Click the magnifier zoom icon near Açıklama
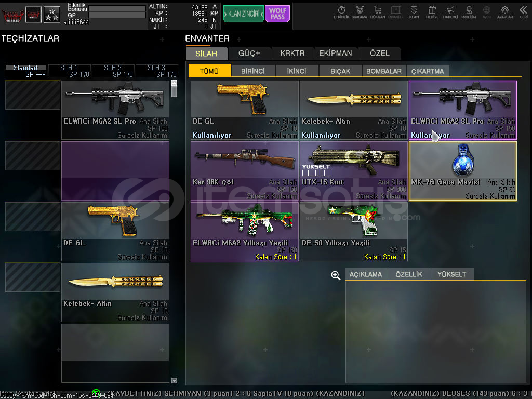Screen dimensions: 532x399 click(x=336, y=275)
